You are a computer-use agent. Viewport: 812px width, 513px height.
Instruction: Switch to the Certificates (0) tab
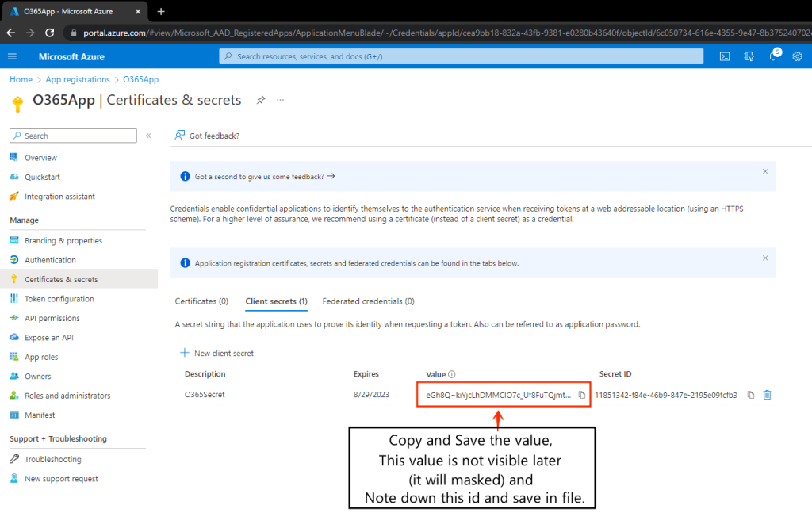pyautogui.click(x=201, y=301)
